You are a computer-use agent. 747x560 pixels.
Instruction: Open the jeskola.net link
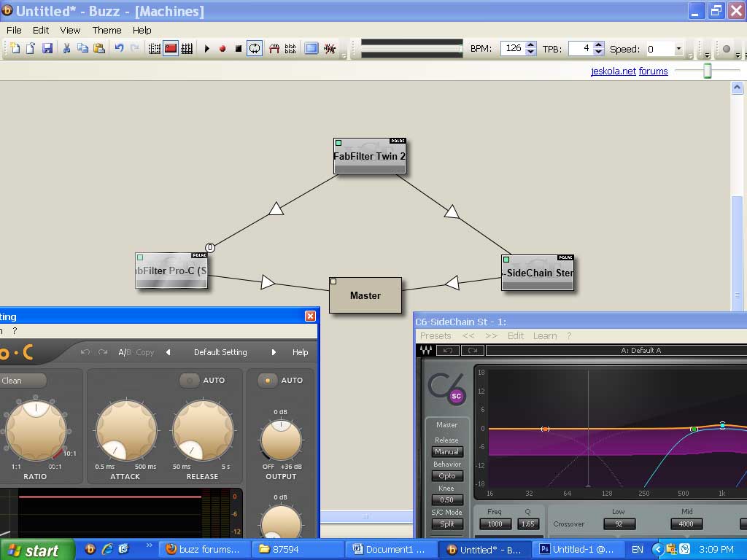coord(613,71)
